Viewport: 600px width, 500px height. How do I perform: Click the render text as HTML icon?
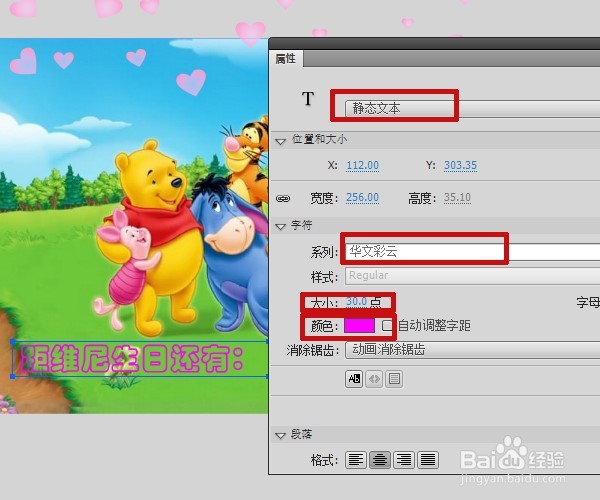click(x=374, y=379)
